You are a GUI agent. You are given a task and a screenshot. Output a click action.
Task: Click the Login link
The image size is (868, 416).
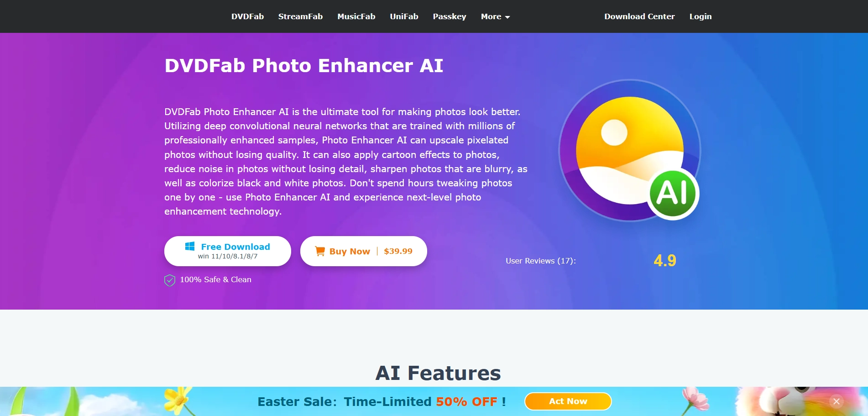pos(701,16)
